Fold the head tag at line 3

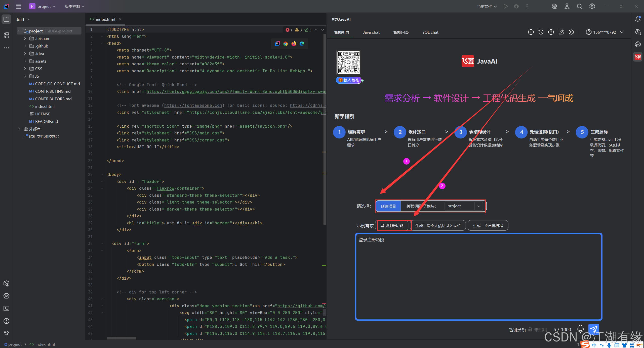point(102,43)
